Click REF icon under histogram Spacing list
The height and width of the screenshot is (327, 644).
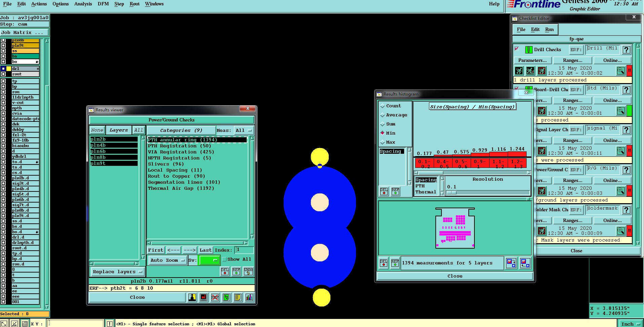pos(395,191)
